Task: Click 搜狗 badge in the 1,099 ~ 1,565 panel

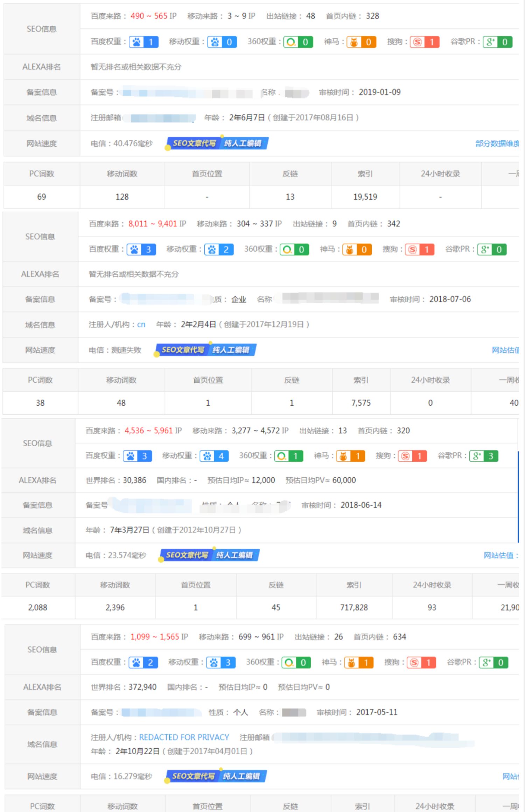Action: [421, 662]
